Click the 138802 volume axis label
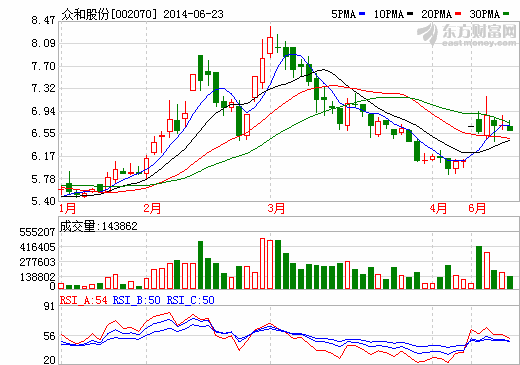The width and height of the screenshot is (520, 365). pos(37,277)
